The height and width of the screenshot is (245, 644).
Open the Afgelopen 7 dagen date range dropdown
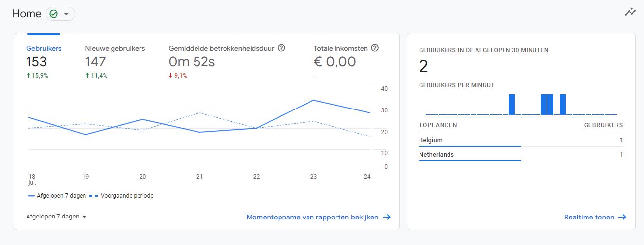(56, 217)
